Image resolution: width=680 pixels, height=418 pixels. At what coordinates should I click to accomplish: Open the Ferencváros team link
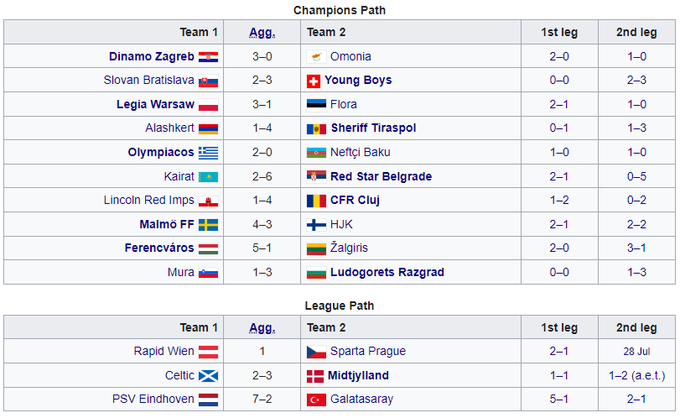(x=158, y=248)
